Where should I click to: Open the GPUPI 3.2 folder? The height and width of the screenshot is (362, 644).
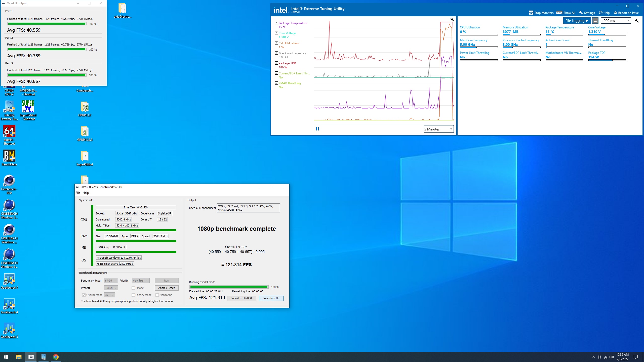tap(85, 109)
